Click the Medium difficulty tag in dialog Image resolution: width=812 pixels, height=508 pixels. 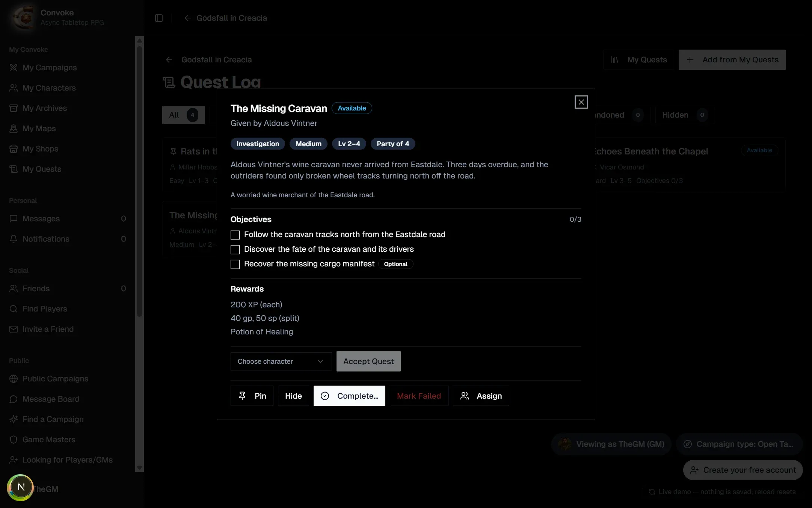308,144
